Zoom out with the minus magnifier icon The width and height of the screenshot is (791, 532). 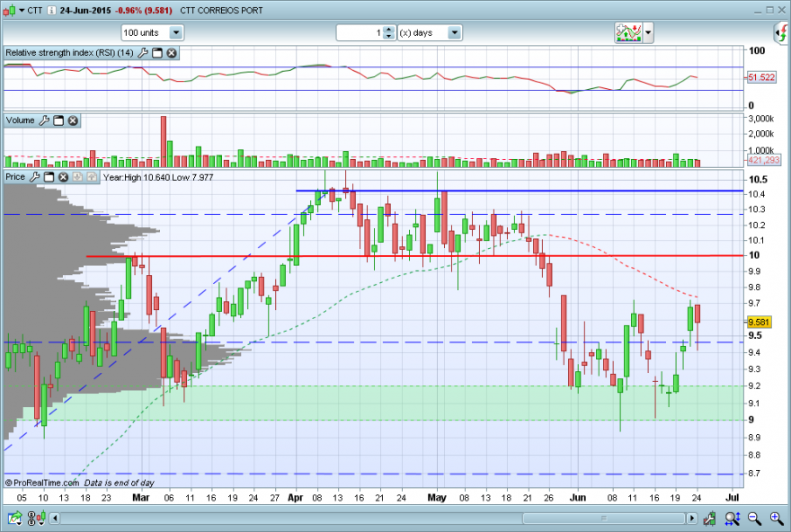pyautogui.click(x=754, y=518)
